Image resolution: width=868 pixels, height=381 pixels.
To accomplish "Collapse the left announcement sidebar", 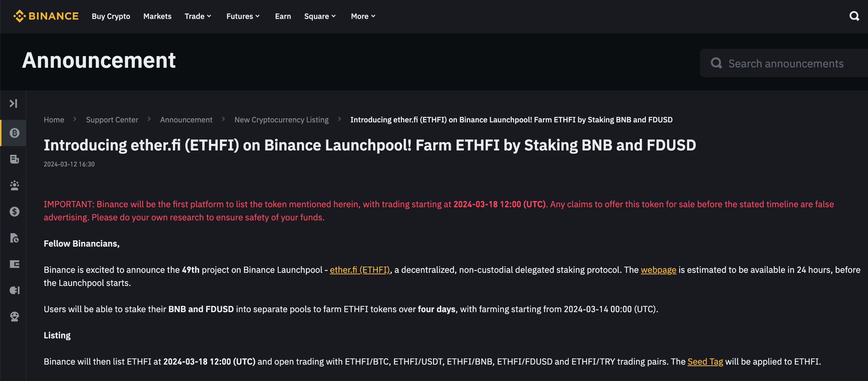I will [x=14, y=103].
